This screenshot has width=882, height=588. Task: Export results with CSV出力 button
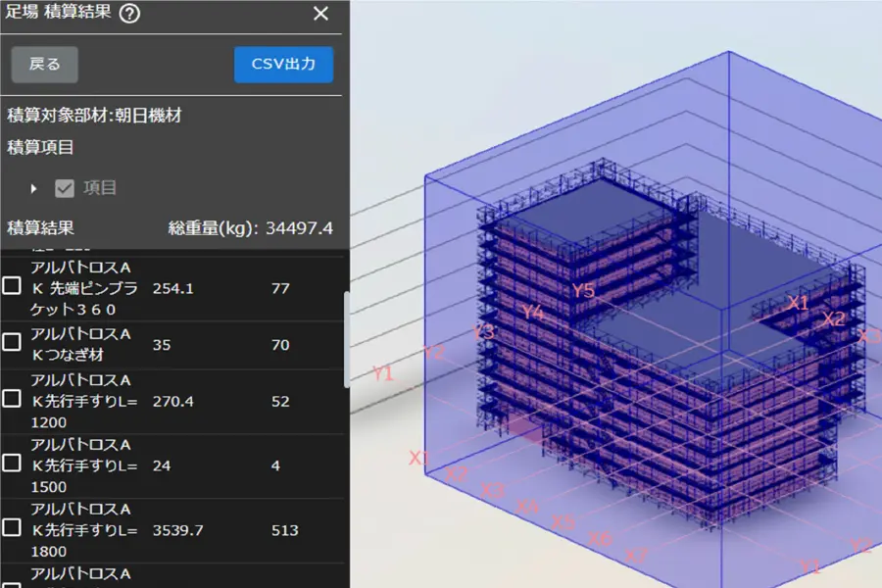coord(283,65)
